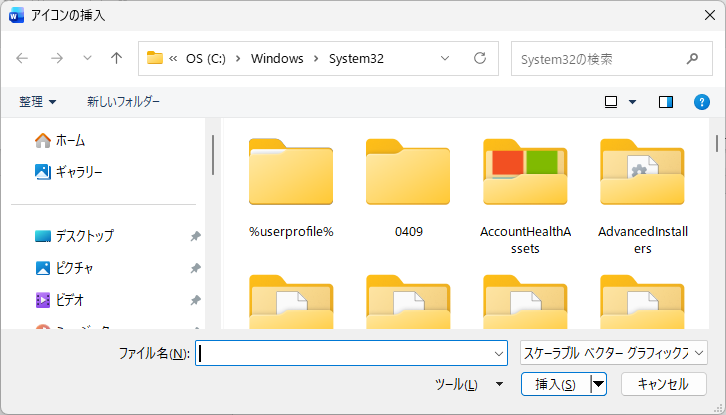Click the pin icon beside ビデオ

[x=195, y=300]
